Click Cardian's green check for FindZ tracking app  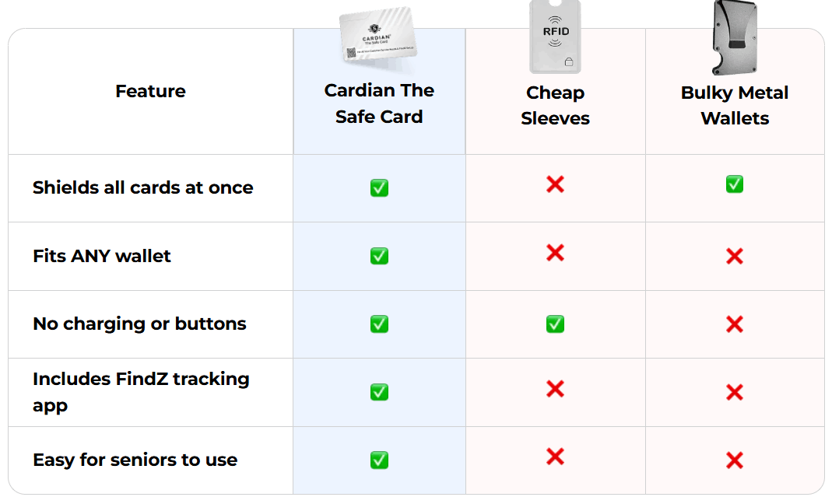(379, 392)
